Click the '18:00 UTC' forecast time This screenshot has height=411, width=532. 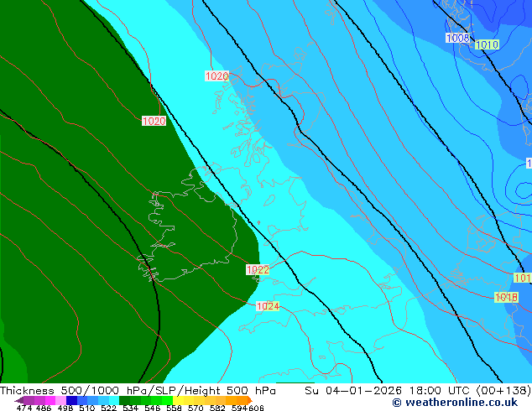(439, 391)
